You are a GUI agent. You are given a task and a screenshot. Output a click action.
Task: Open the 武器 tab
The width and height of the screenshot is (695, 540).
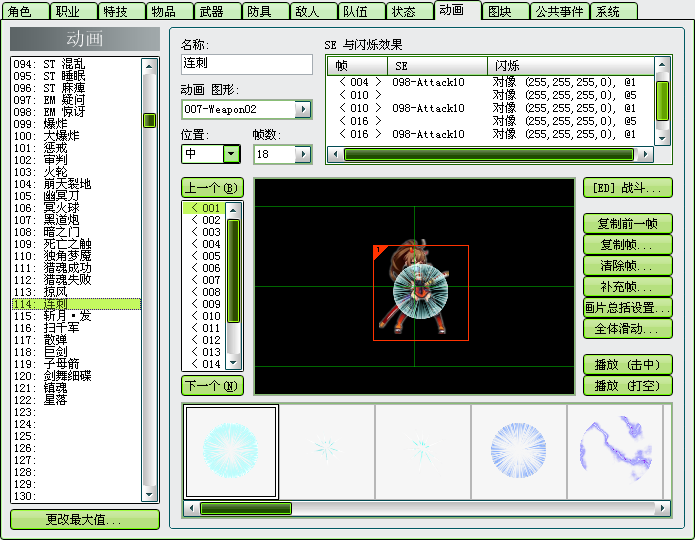click(217, 11)
